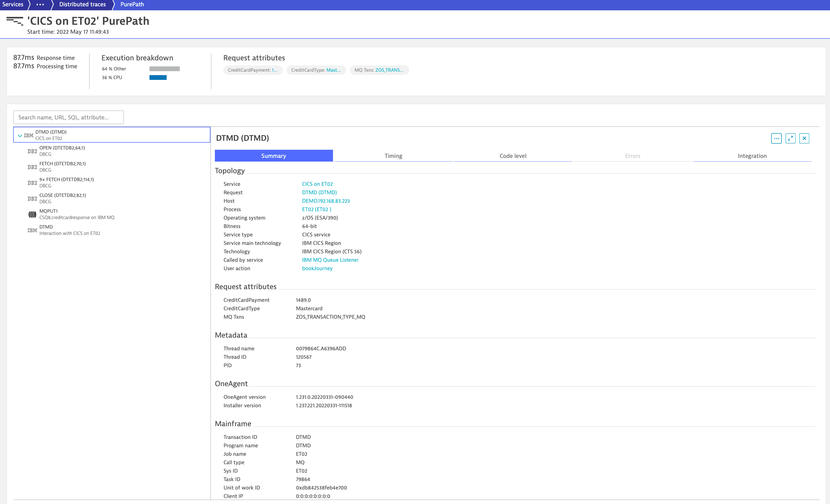Select OPEN (DTETDB2;64;1) trace row
This screenshot has height=504, width=830.
coord(112,151)
